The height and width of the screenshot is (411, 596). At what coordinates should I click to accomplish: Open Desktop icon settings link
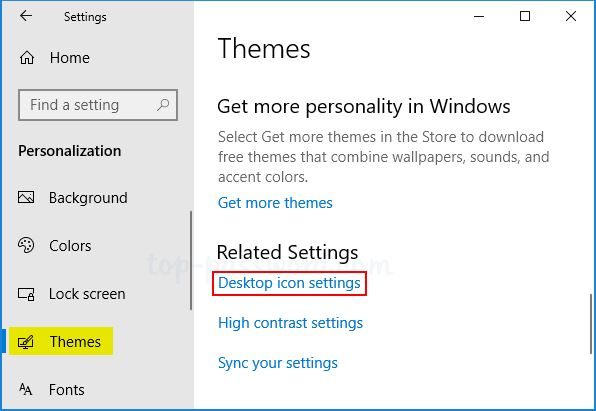(289, 283)
